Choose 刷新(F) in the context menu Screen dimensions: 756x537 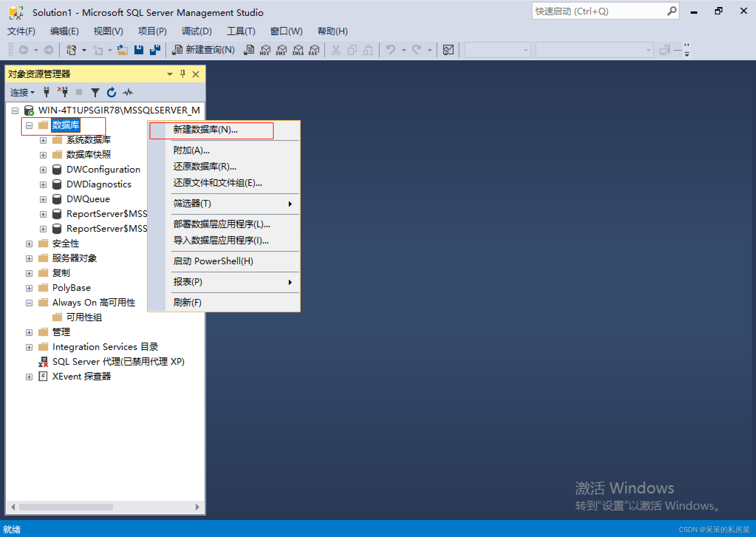[224, 303]
